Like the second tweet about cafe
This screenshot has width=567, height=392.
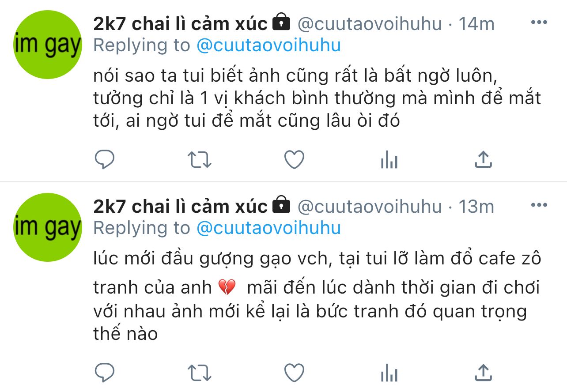tap(294, 373)
